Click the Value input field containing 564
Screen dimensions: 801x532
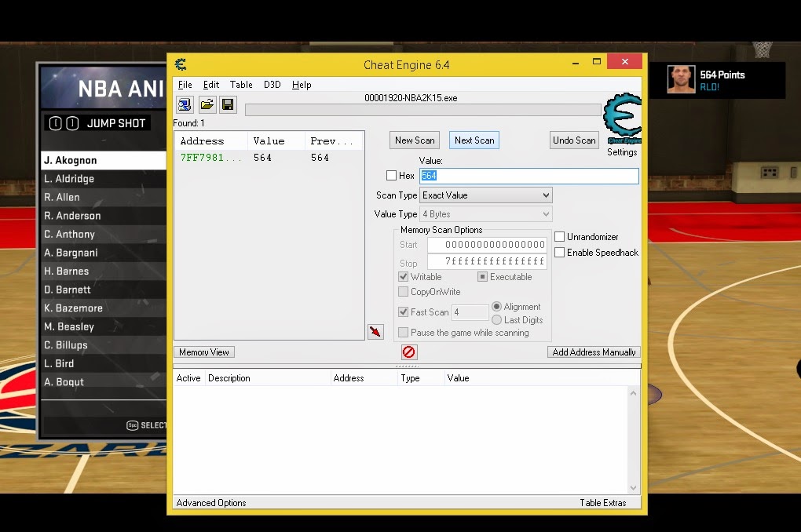tap(529, 176)
